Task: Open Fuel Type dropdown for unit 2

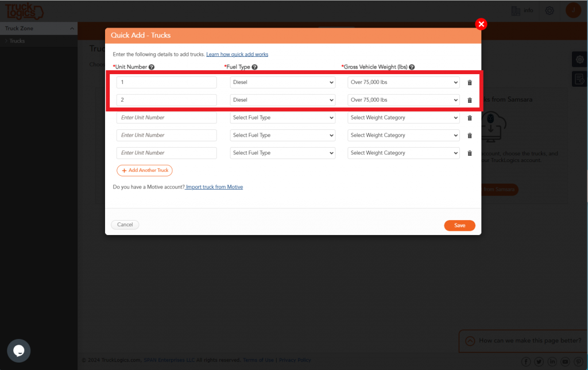Action: [x=283, y=100]
